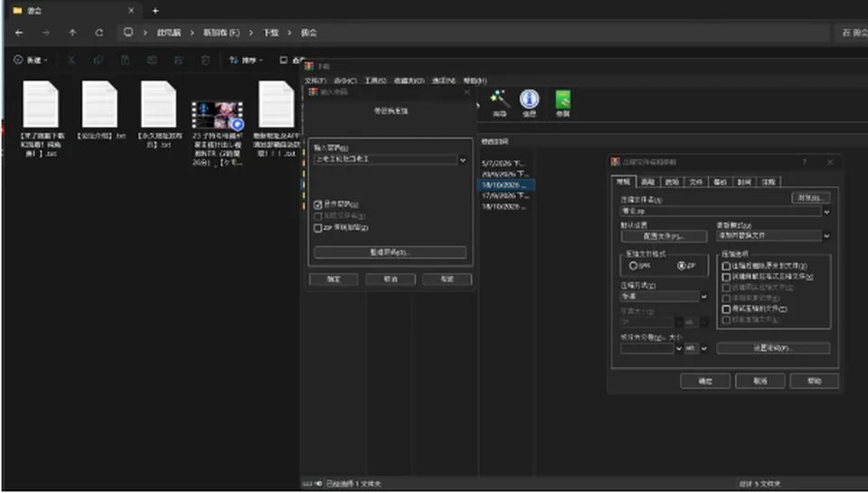Open a new File Explorer tab
The image size is (868, 493).
click(156, 11)
